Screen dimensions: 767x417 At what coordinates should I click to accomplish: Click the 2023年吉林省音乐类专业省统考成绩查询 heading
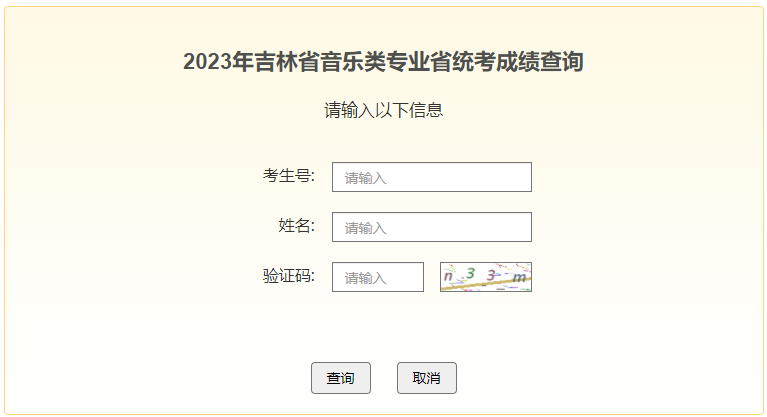pos(383,62)
